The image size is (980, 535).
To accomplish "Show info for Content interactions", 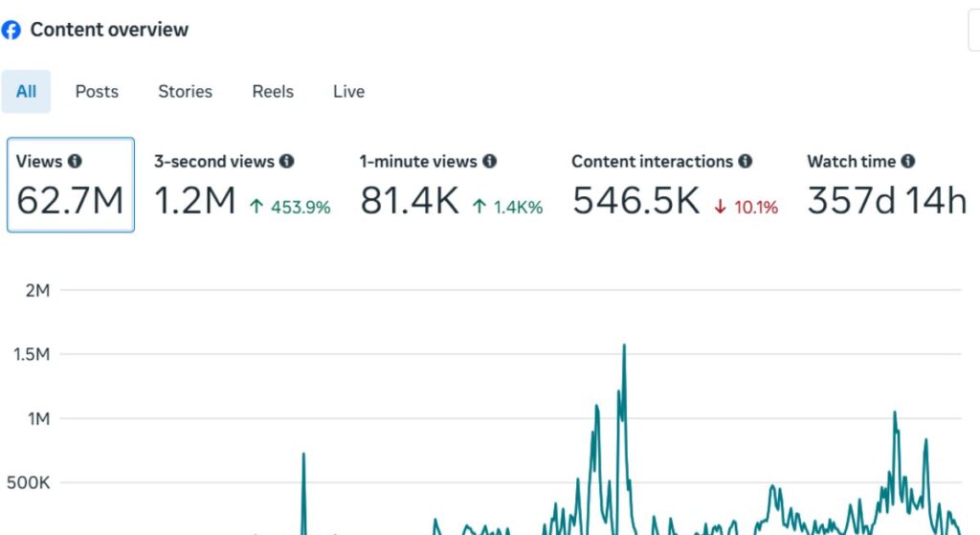I will [x=745, y=162].
